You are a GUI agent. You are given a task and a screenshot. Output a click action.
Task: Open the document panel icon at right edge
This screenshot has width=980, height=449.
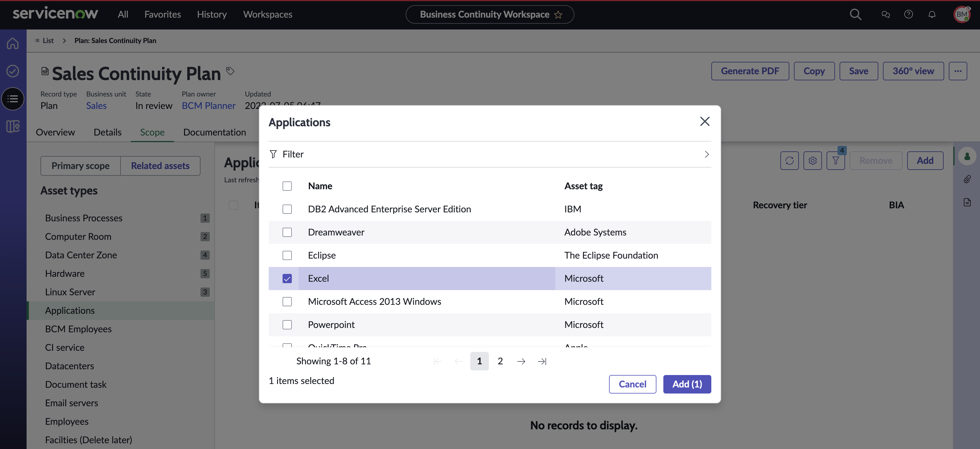click(x=967, y=202)
